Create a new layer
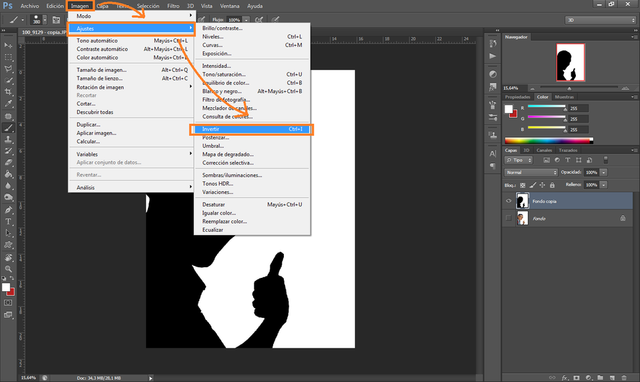The width and height of the screenshot is (640, 382). pos(612,378)
